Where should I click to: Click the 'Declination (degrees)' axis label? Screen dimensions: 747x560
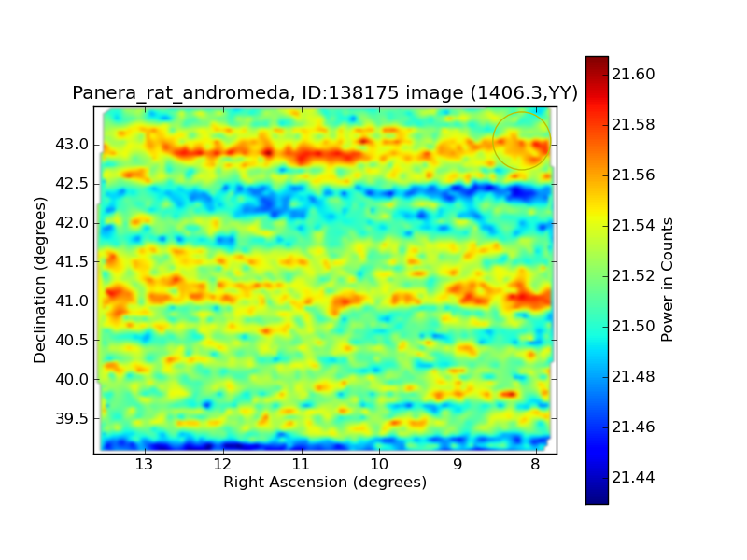point(40,281)
